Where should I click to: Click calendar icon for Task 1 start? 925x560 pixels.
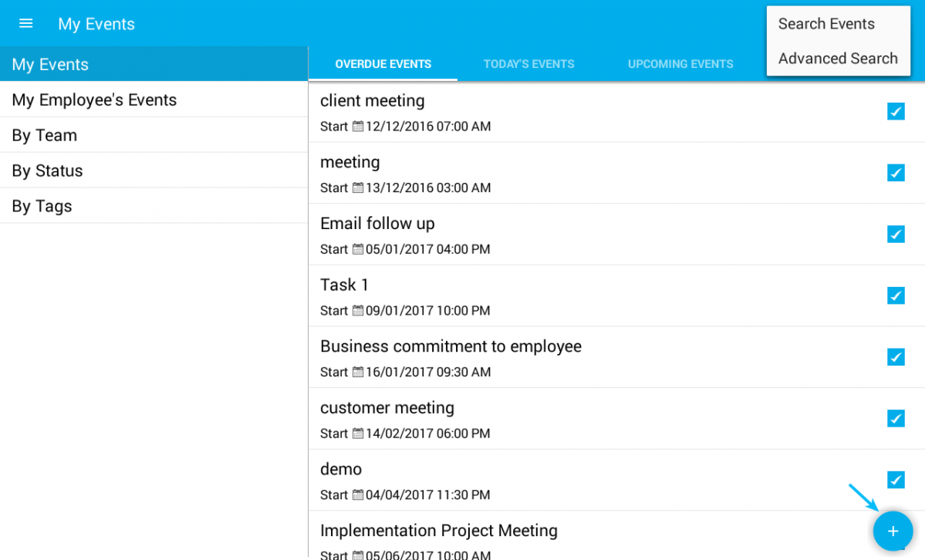358,311
